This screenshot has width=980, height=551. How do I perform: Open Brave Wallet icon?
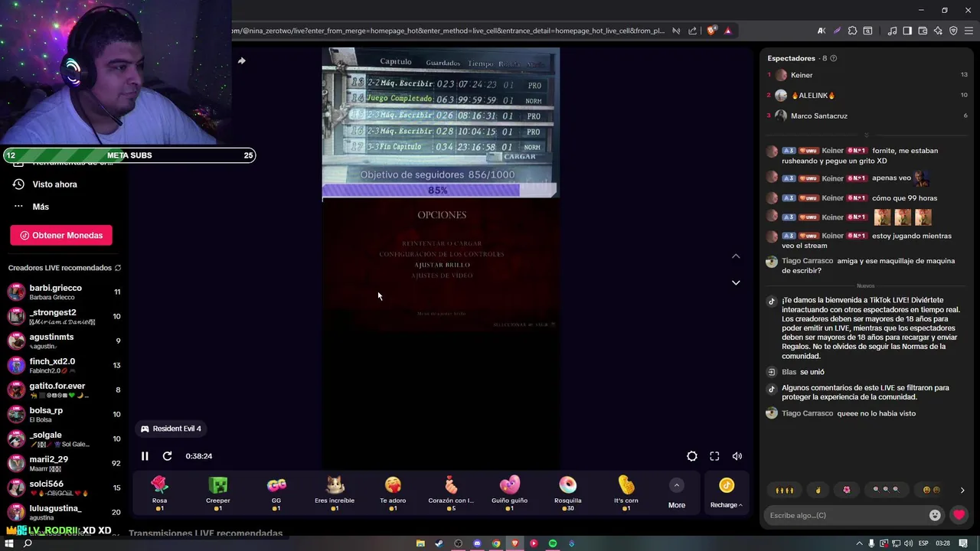coord(923,31)
